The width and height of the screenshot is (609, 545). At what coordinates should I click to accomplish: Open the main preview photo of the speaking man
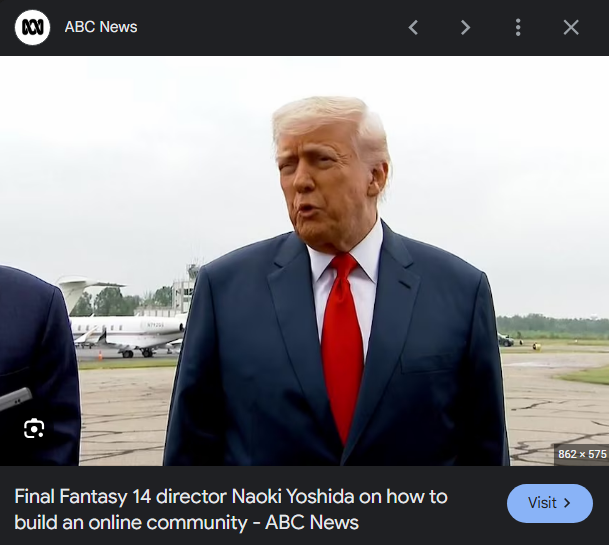pos(304,261)
